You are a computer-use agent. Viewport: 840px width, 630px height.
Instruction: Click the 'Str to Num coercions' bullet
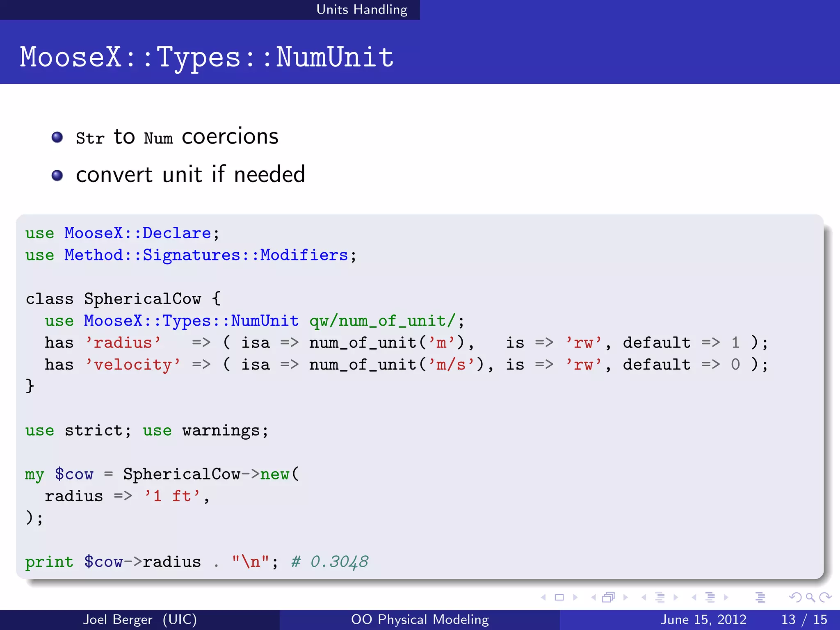pos(177,137)
